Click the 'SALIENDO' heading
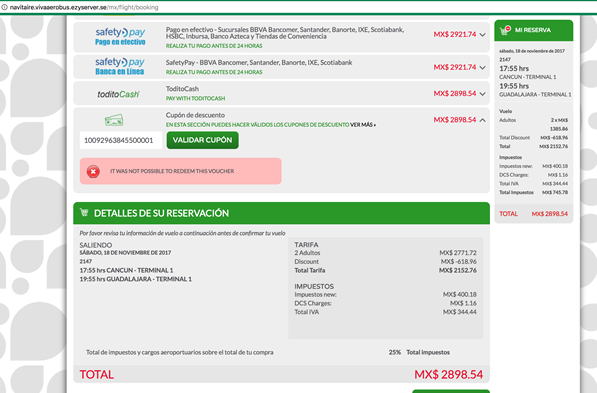Viewport: 597px width, 393px height. tap(96, 245)
